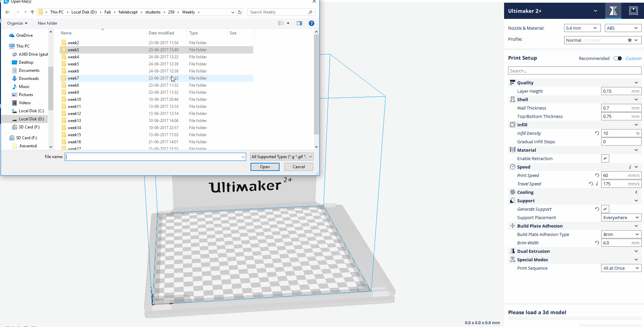Viewport: 644px width, 327px height.
Task: Open the Normal profile dropdown
Action: pyautogui.click(x=603, y=40)
